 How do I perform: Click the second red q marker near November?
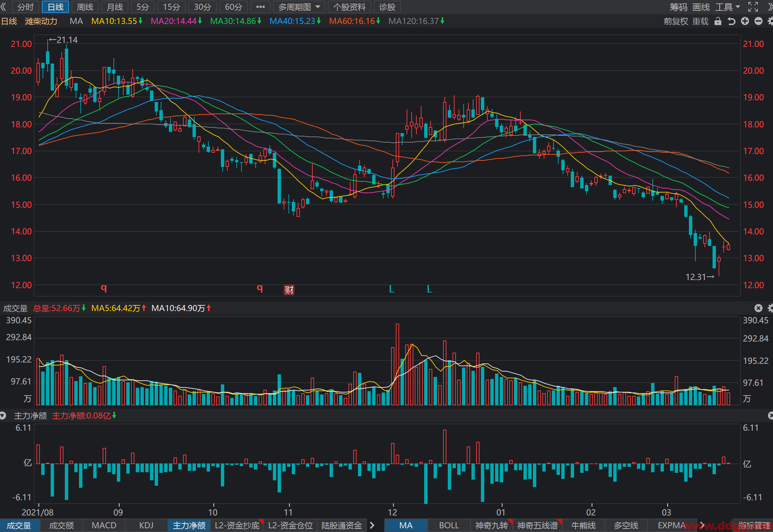click(260, 288)
